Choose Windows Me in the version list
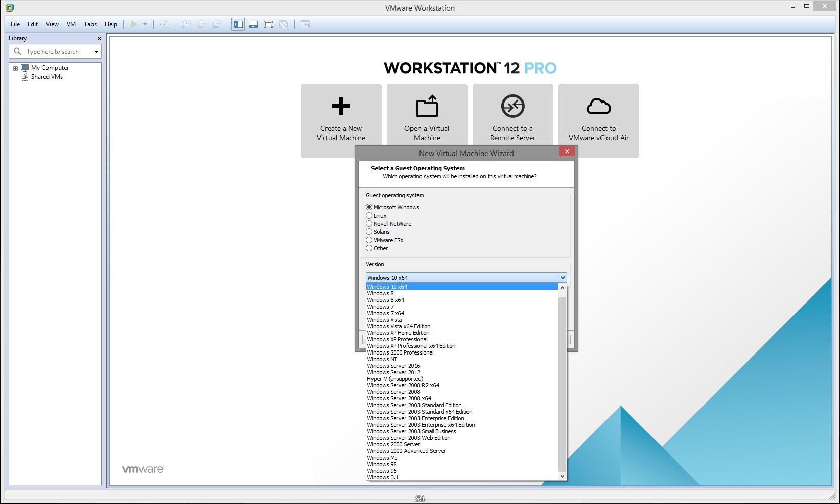 [462, 458]
